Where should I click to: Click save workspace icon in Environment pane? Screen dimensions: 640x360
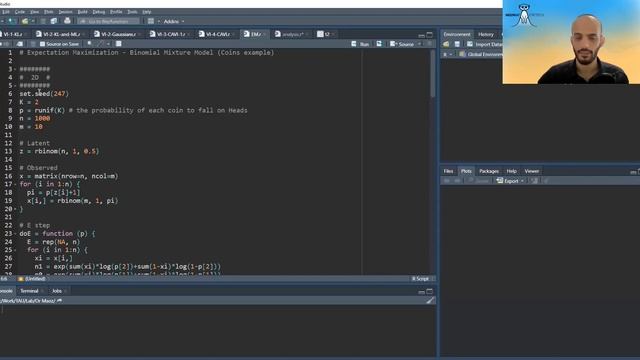(x=457, y=44)
